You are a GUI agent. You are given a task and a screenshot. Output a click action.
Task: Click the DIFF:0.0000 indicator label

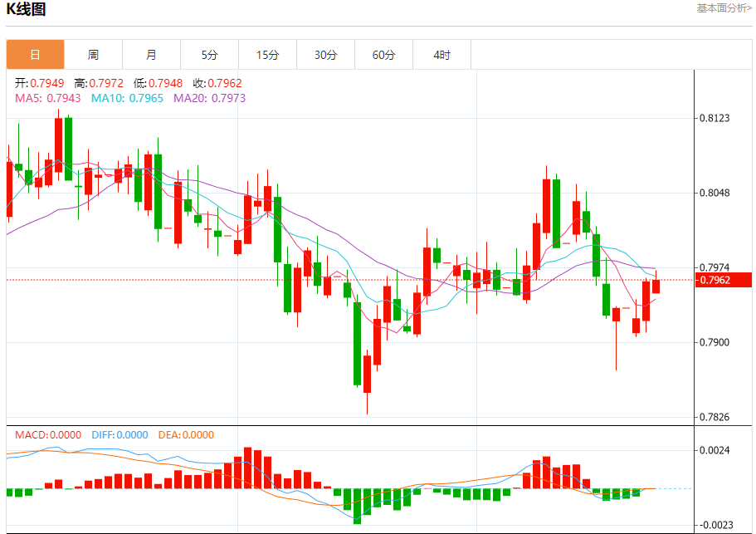pos(119,434)
